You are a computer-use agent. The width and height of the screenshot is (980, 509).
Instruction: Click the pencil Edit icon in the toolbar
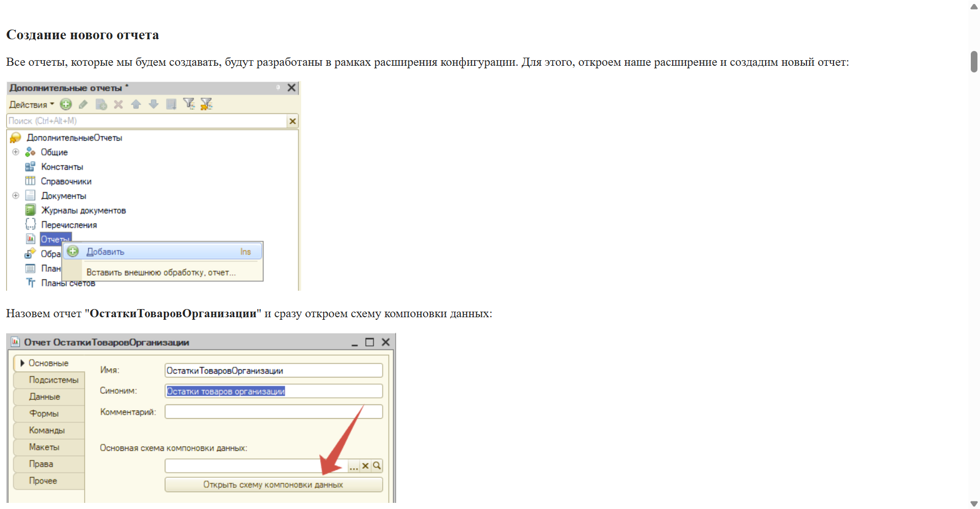coord(83,105)
